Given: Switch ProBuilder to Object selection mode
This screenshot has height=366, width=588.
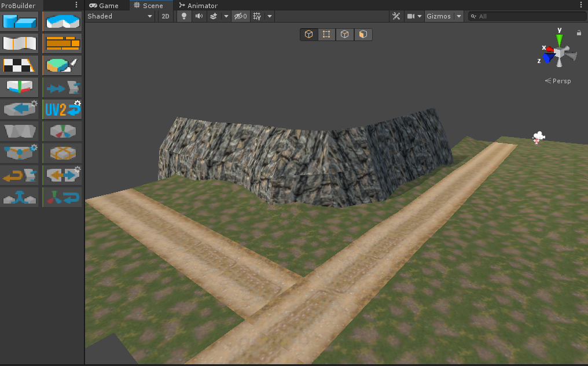Looking at the screenshot, I should [308, 35].
